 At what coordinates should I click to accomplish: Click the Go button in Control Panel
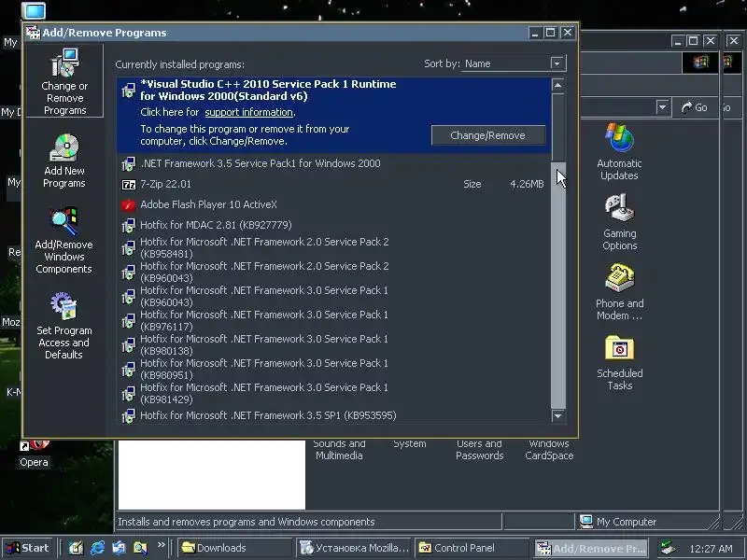[695, 107]
